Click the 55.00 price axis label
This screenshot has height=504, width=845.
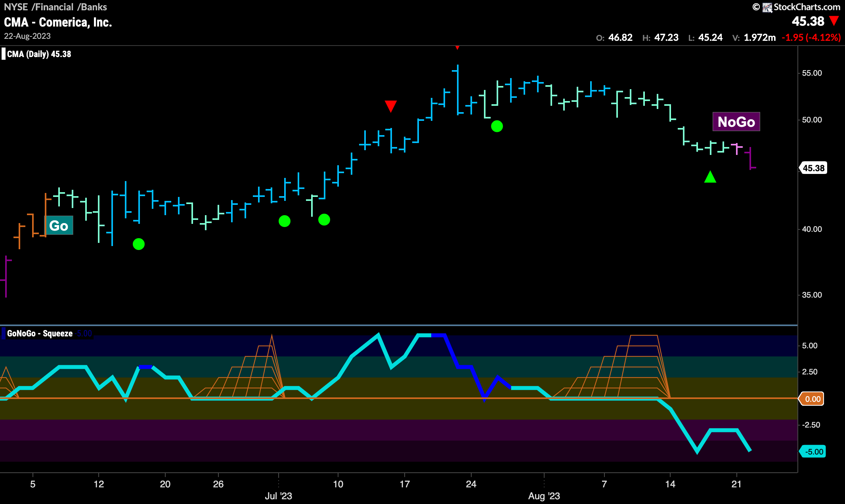(x=812, y=73)
